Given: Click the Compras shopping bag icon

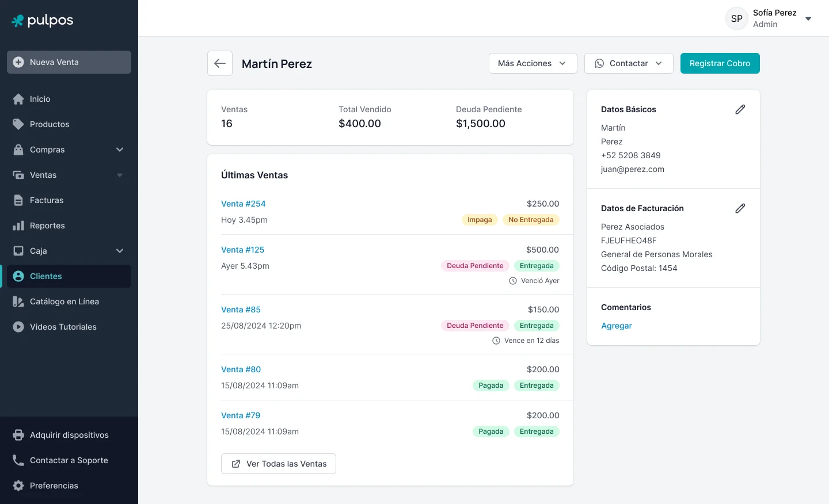Looking at the screenshot, I should point(18,150).
